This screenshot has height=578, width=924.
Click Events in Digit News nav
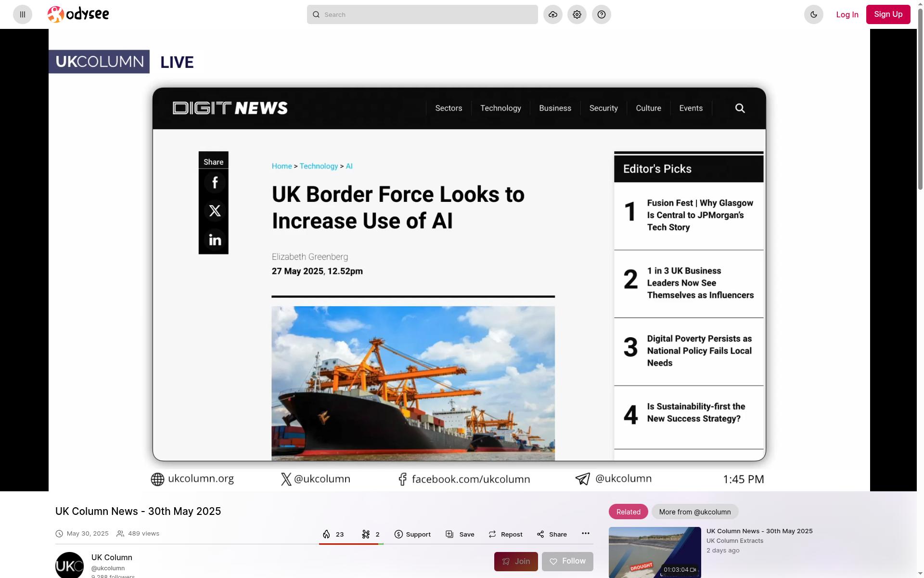pos(691,108)
